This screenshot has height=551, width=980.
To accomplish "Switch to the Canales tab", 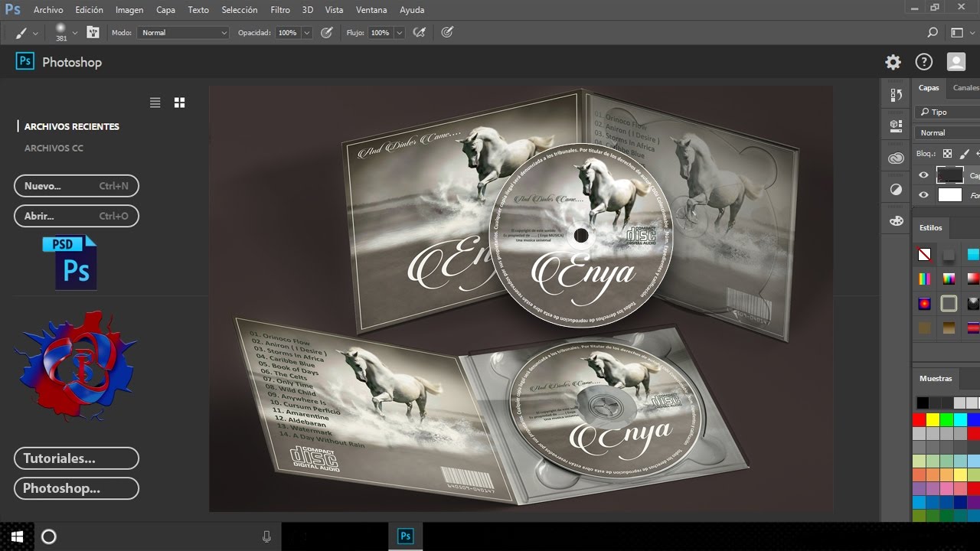I will (965, 88).
